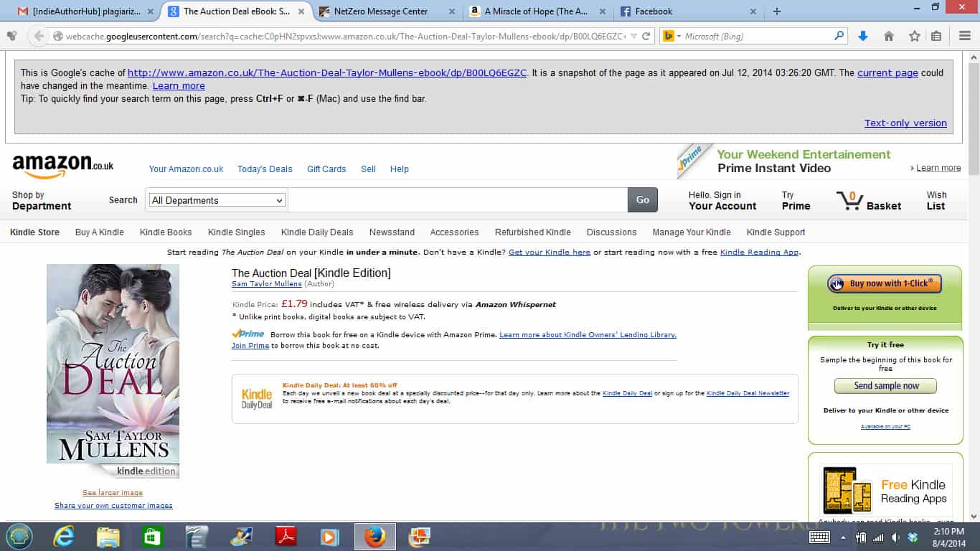Image resolution: width=980 pixels, height=551 pixels.
Task: Open Shop by Department menu
Action: coord(42,200)
